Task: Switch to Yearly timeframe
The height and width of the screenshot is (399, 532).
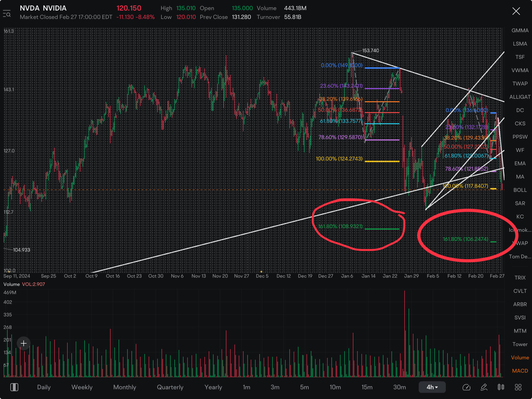Action: tap(213, 387)
